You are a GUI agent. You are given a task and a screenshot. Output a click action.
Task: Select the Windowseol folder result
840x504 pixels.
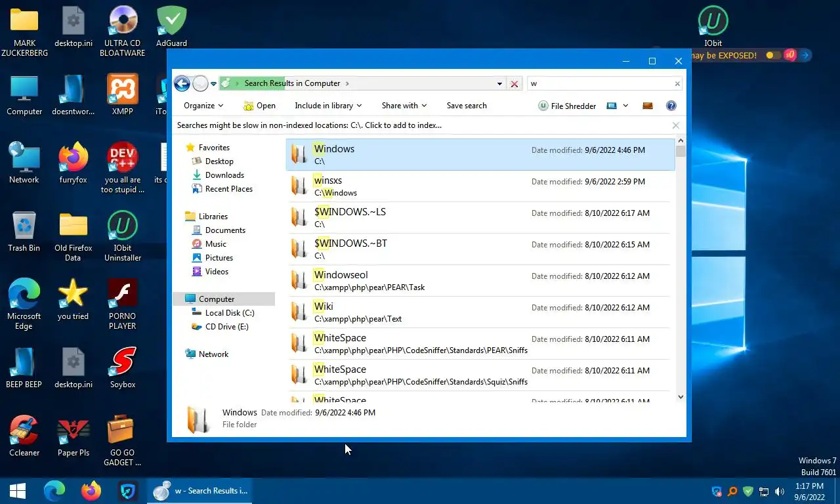coord(480,281)
